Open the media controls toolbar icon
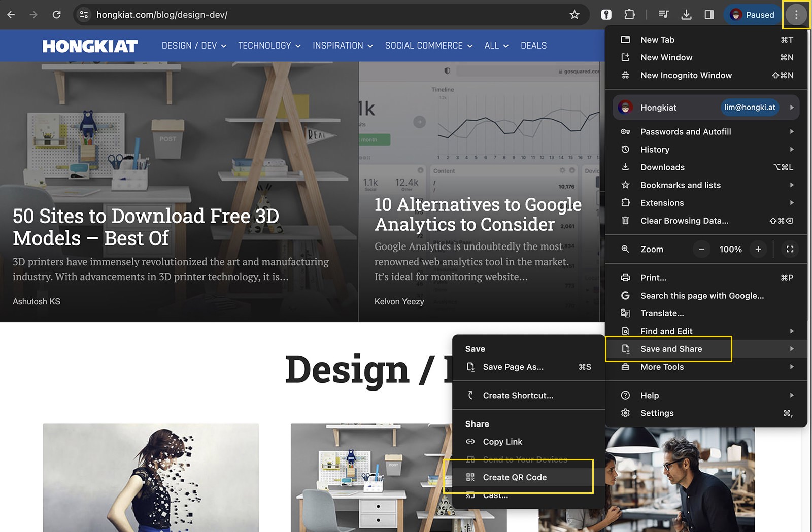Viewport: 812px width, 532px height. pyautogui.click(x=663, y=15)
